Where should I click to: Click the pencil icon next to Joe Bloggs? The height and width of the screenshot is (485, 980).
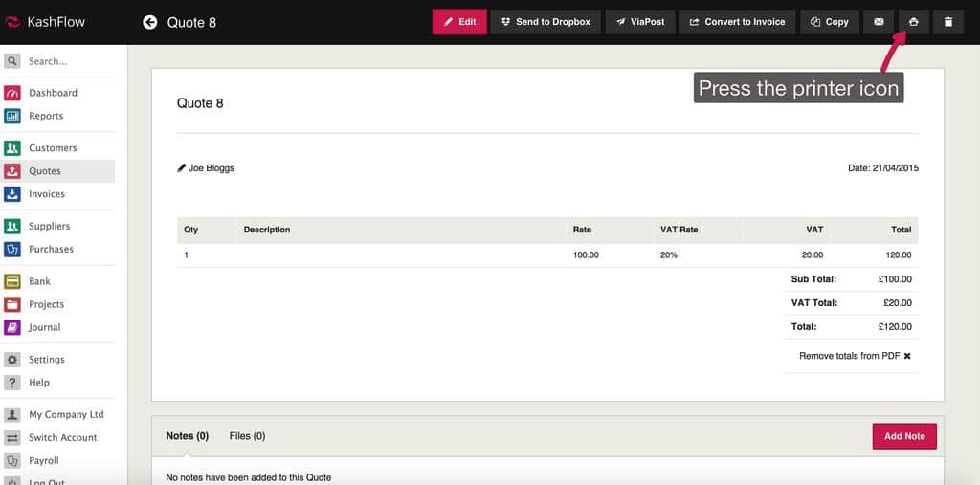pyautogui.click(x=182, y=168)
